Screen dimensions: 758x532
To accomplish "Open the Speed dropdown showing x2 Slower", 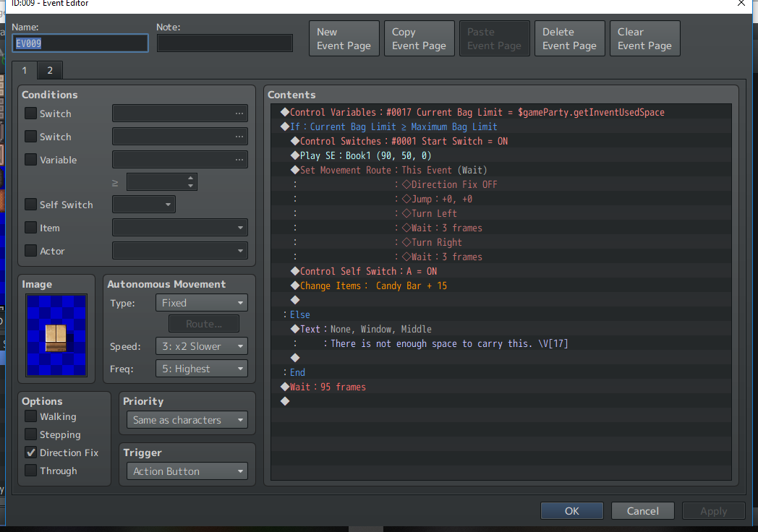I will (x=202, y=346).
